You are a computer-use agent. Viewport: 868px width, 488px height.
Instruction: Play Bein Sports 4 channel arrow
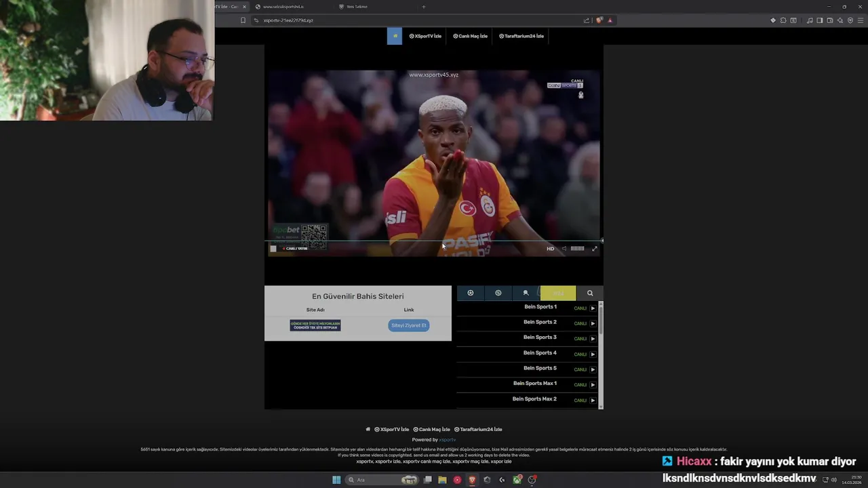click(x=593, y=354)
